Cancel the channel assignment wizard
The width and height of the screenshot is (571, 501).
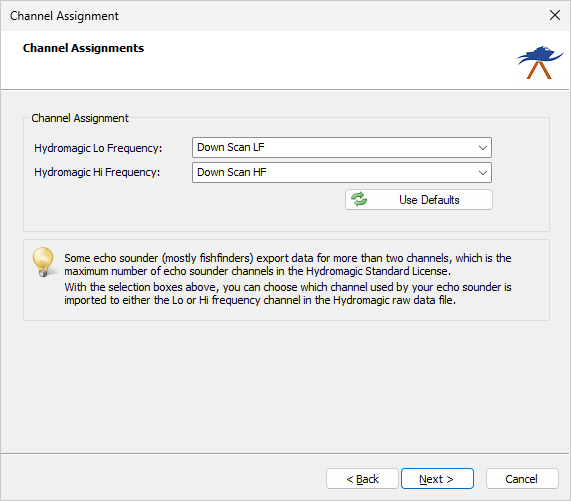coord(522,478)
